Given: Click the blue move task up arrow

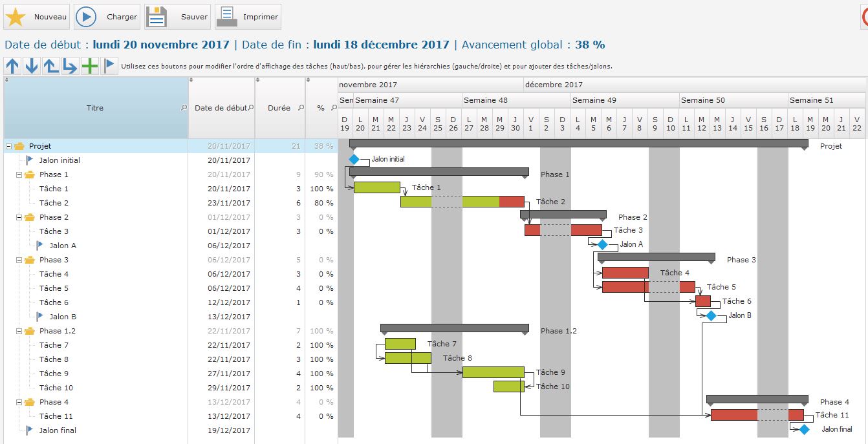Looking at the screenshot, I should 12,66.
